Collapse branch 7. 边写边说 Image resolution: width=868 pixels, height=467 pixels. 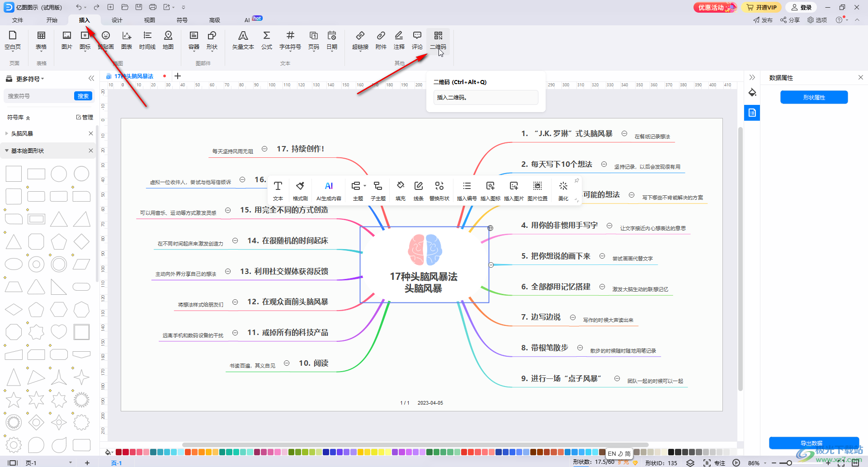[573, 317]
